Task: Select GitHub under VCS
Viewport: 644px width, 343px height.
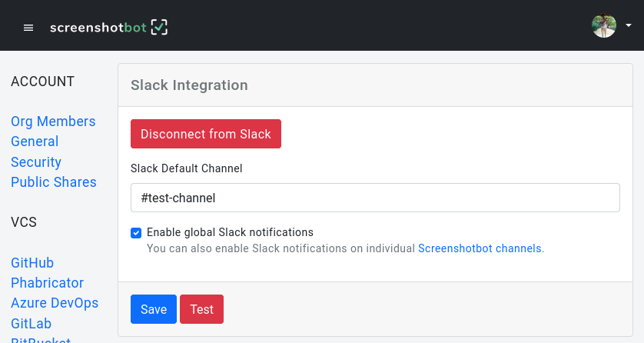Action: pyautogui.click(x=32, y=263)
